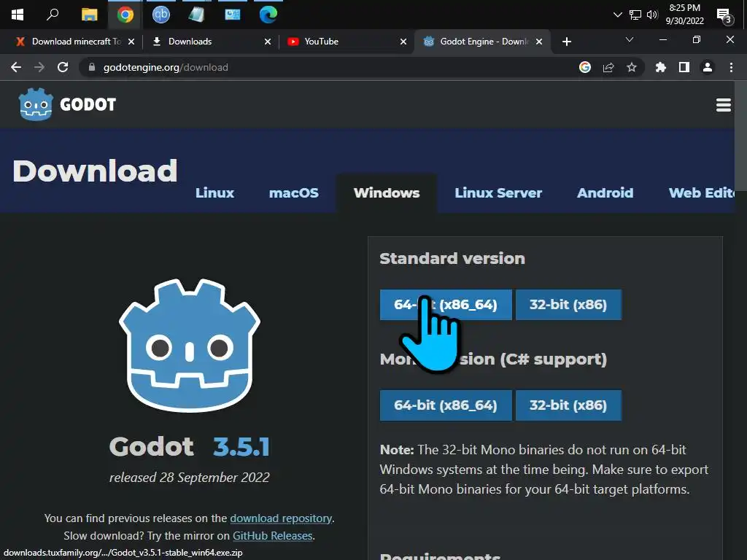
Task: Click Google icon in address bar
Action: [585, 67]
